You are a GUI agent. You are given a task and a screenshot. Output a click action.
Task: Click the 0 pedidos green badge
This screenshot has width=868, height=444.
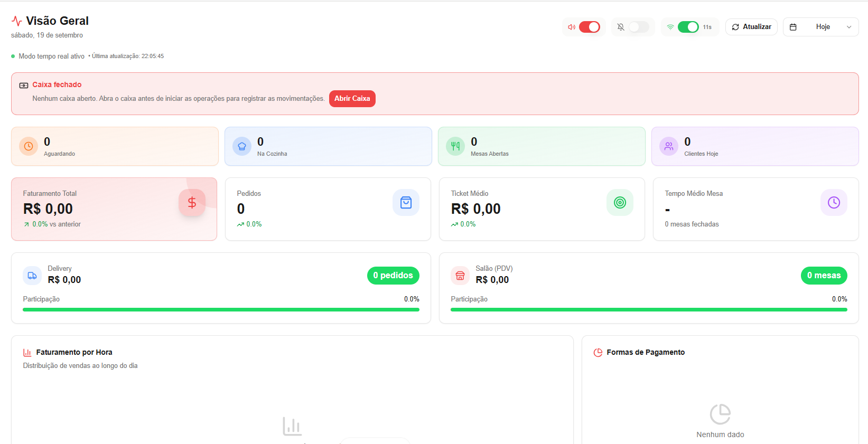pyautogui.click(x=393, y=276)
